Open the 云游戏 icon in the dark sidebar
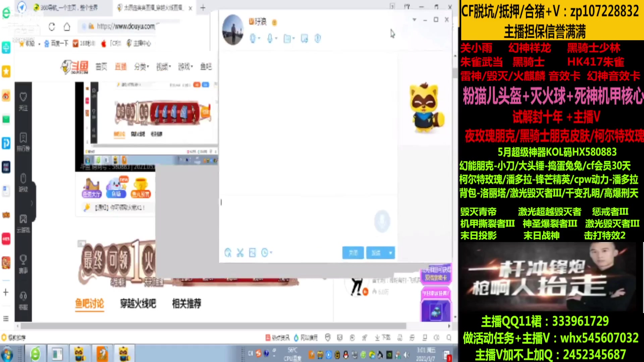The width and height of the screenshot is (644, 362). pos(23,223)
